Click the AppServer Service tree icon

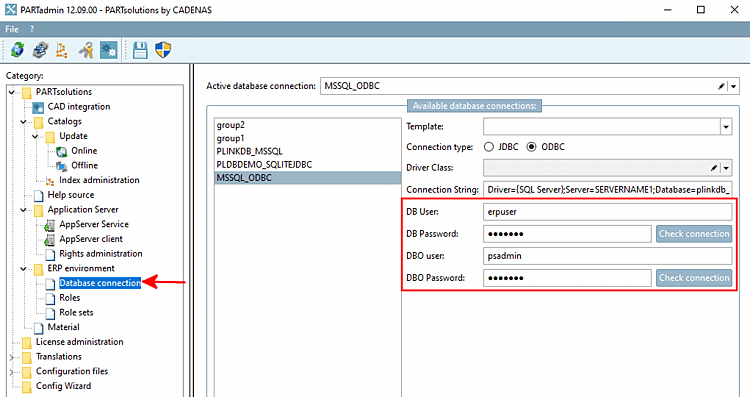(49, 225)
